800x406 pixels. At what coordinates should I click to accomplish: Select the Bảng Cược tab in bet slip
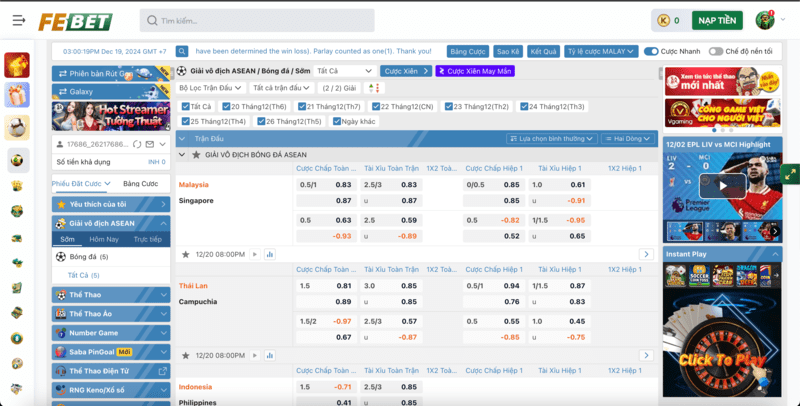tap(140, 184)
